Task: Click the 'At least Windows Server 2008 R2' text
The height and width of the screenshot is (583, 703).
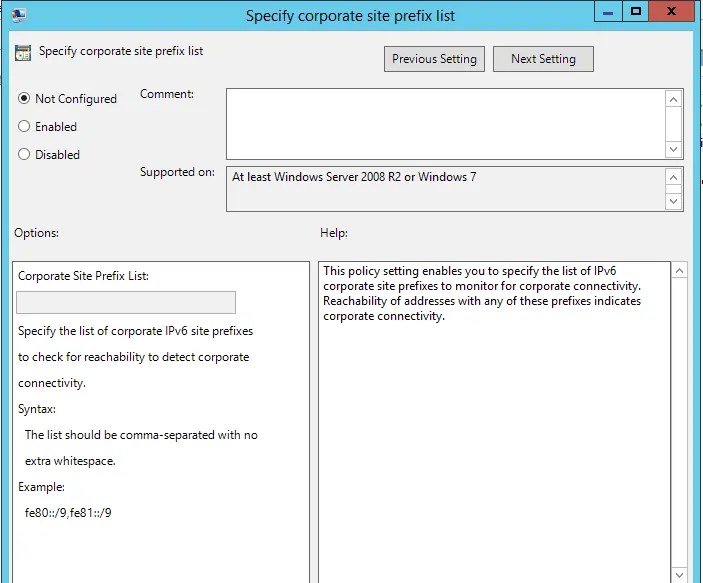Action: [354, 177]
